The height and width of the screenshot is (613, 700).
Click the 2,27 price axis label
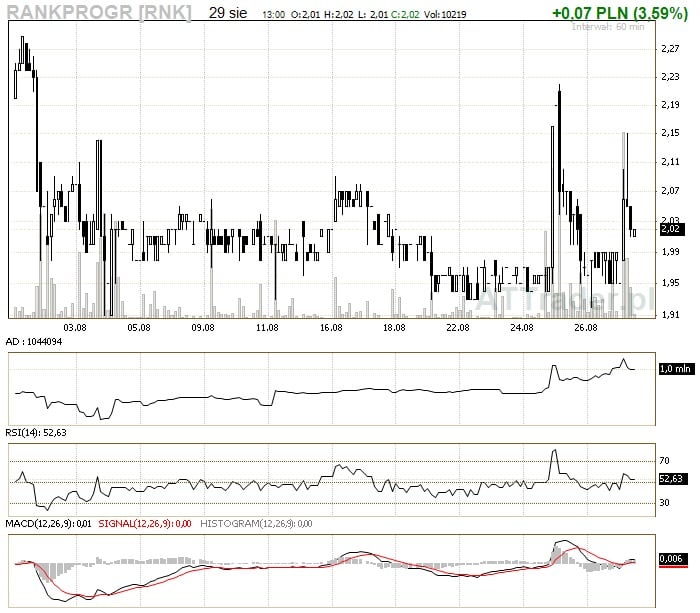(671, 48)
